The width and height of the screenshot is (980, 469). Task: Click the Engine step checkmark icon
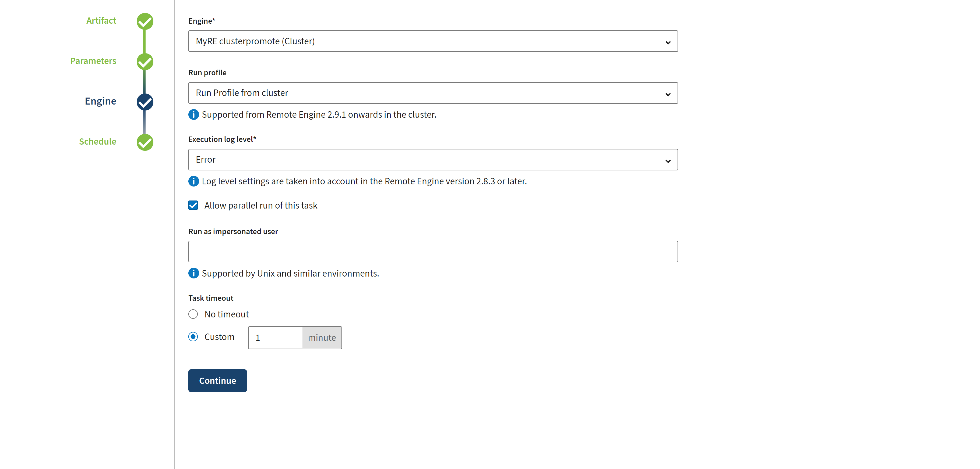pyautogui.click(x=145, y=102)
